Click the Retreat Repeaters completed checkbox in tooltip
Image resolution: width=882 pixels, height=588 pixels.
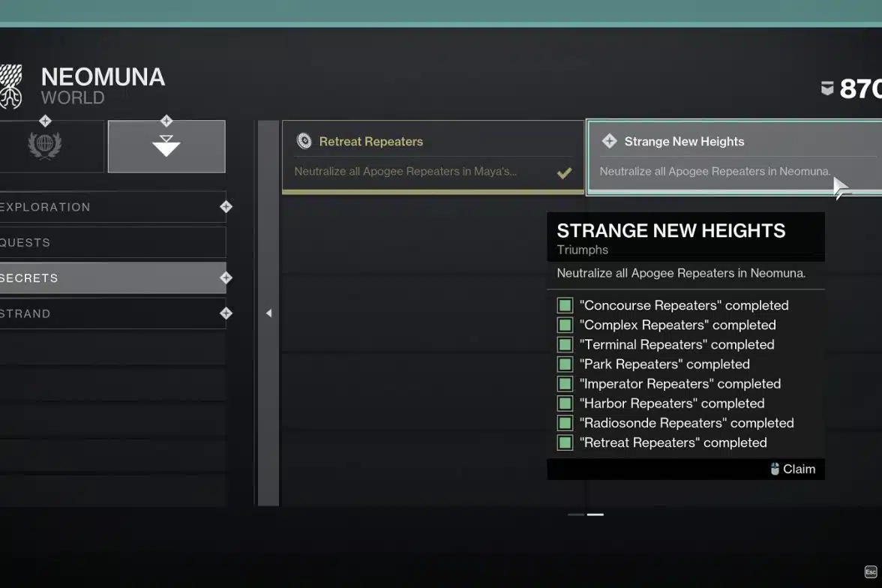(x=565, y=442)
